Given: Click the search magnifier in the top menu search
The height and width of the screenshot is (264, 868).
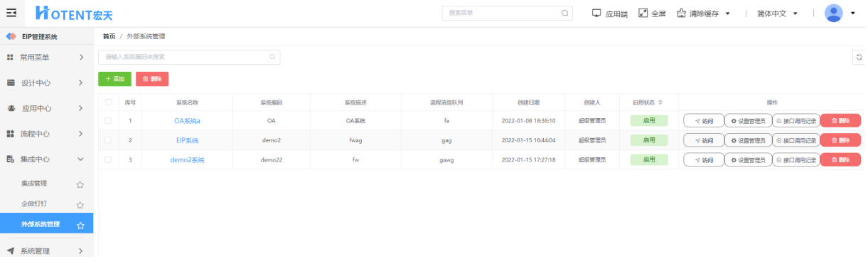Looking at the screenshot, I should 565,13.
